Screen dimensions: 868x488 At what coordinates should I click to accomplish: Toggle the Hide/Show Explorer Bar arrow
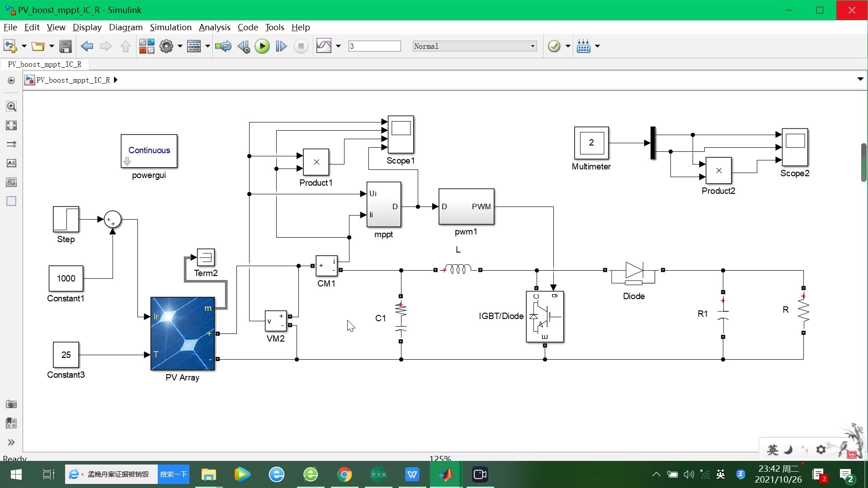(11, 80)
